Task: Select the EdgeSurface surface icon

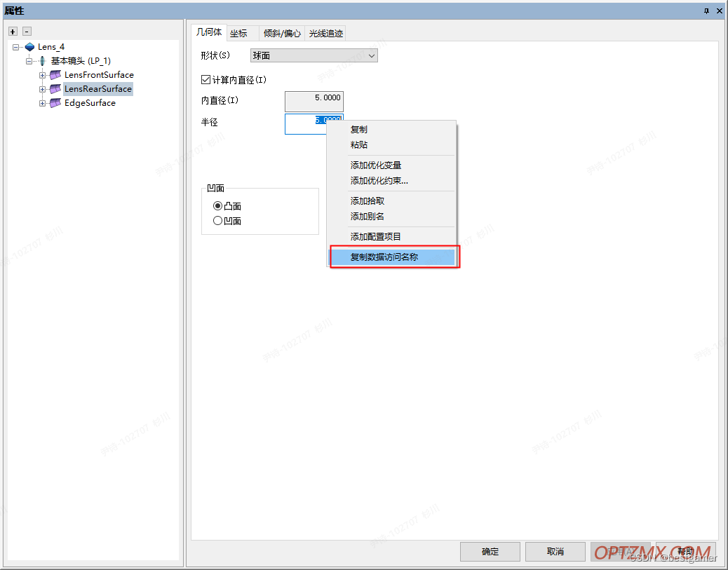Action: [x=55, y=102]
